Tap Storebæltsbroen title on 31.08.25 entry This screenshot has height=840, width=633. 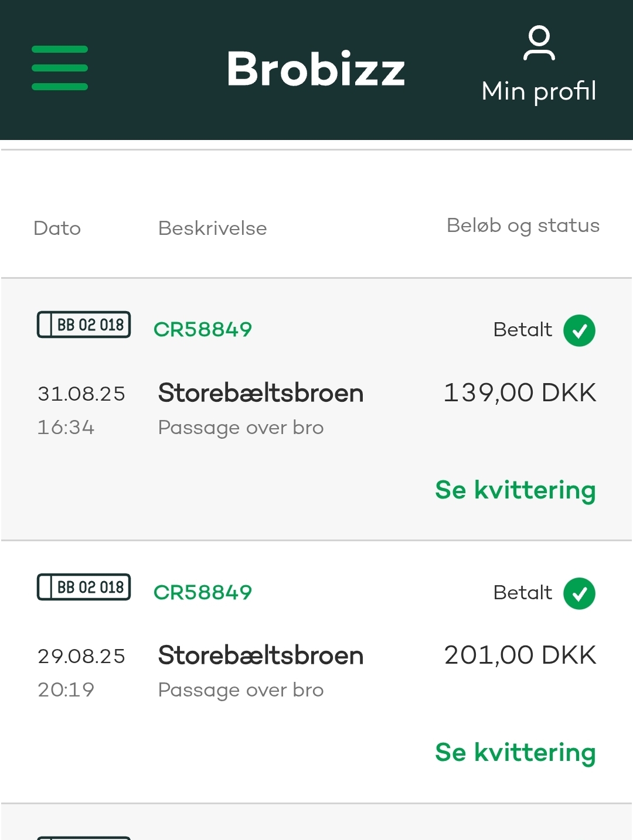tap(261, 393)
